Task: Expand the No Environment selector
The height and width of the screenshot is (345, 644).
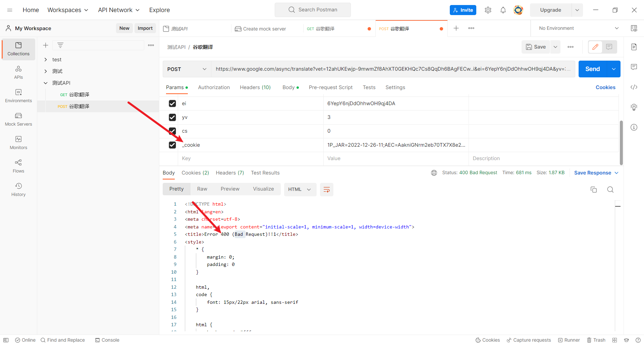Action: pyautogui.click(x=578, y=28)
